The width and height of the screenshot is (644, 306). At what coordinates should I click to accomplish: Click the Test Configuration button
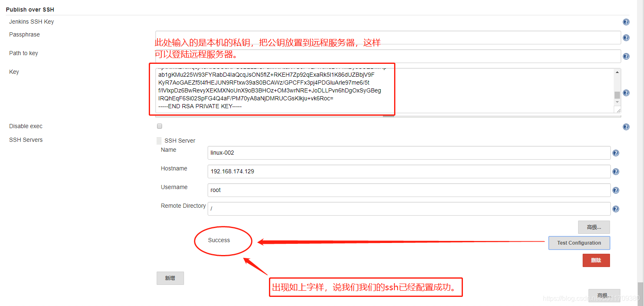tap(579, 243)
